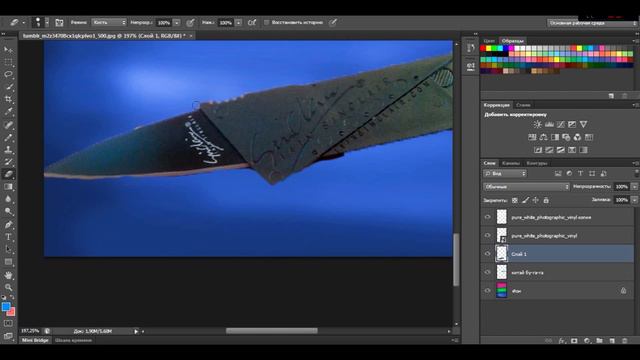Lock transparent pixels for the layer
Screen dimensions: 640x360
[x=515, y=200]
